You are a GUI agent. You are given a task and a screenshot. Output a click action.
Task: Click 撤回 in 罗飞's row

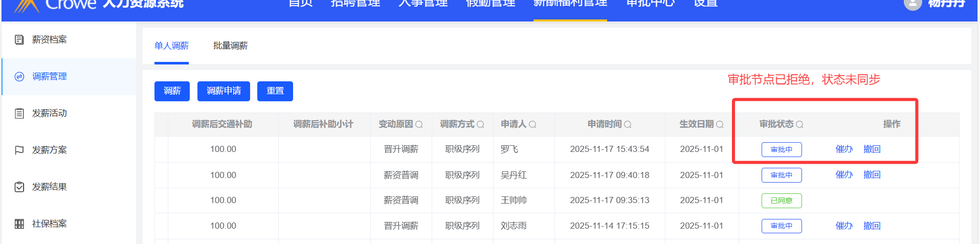(872, 149)
